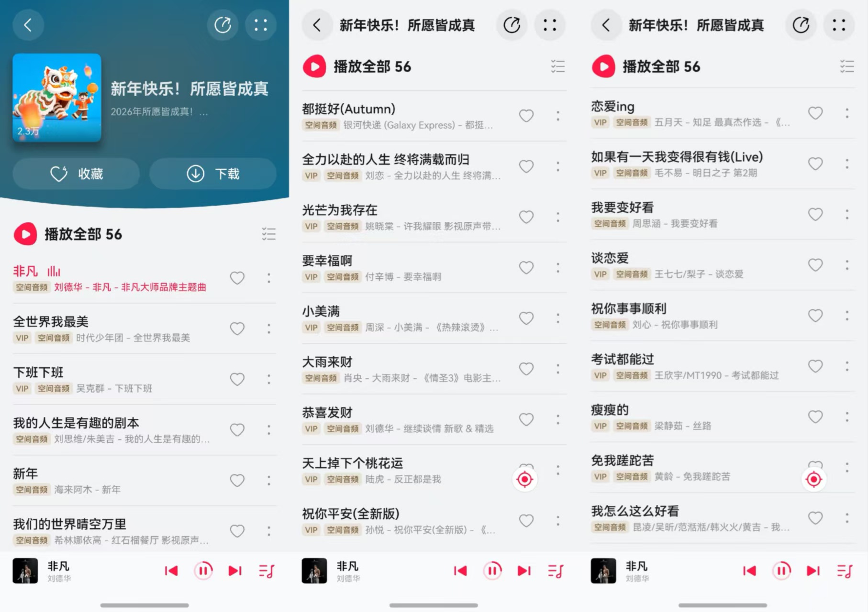The height and width of the screenshot is (612, 868).
Task: Click red play-all circle in middle panel
Action: pyautogui.click(x=314, y=66)
